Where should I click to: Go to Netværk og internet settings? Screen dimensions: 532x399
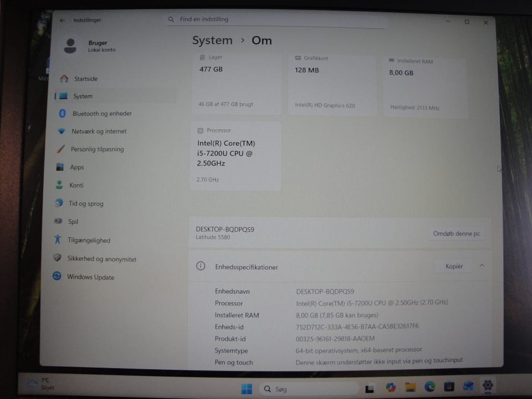pyautogui.click(x=99, y=131)
